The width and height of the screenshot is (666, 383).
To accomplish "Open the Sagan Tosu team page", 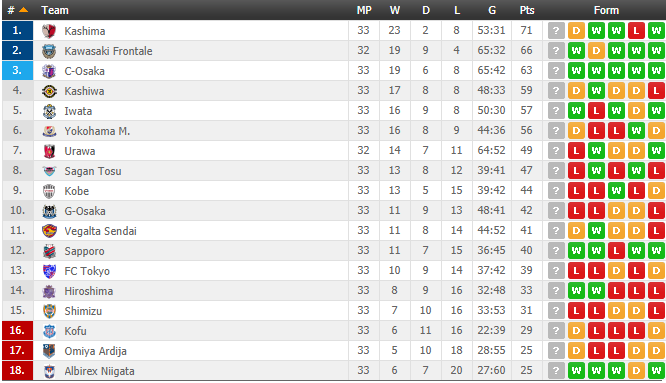I will coord(93,171).
